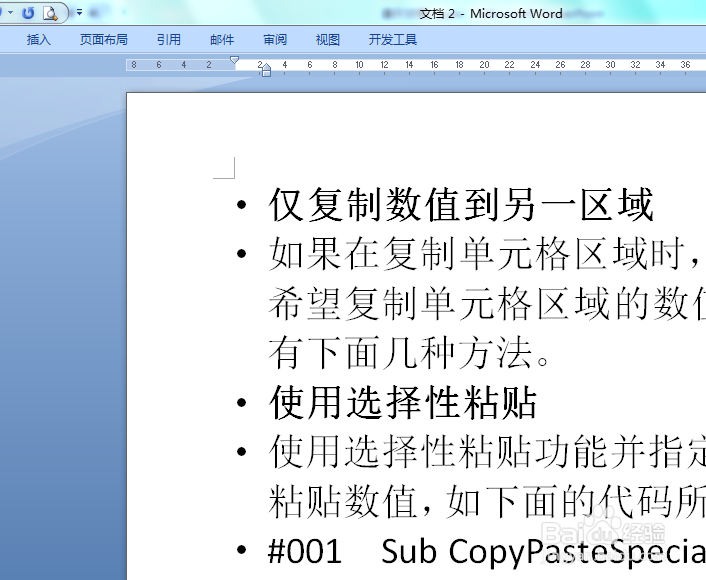
Task: Click the Redo icon in Quick Access Toolbar
Action: [x=28, y=13]
